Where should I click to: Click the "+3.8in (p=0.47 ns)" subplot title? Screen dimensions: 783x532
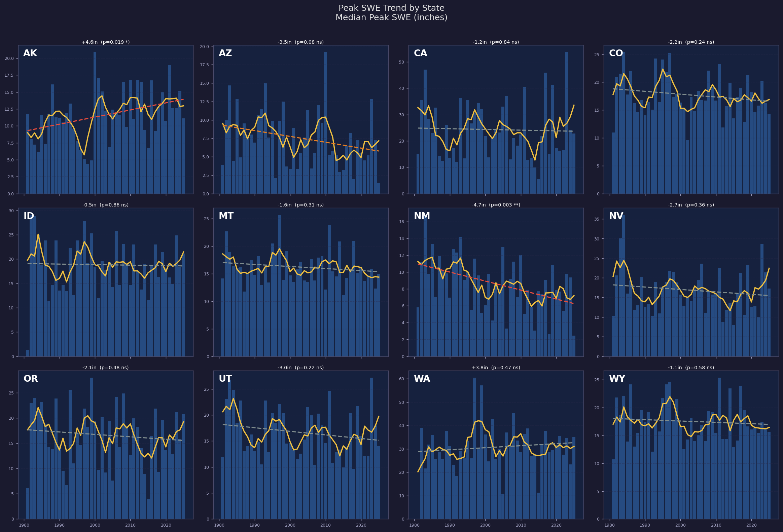click(x=496, y=368)
